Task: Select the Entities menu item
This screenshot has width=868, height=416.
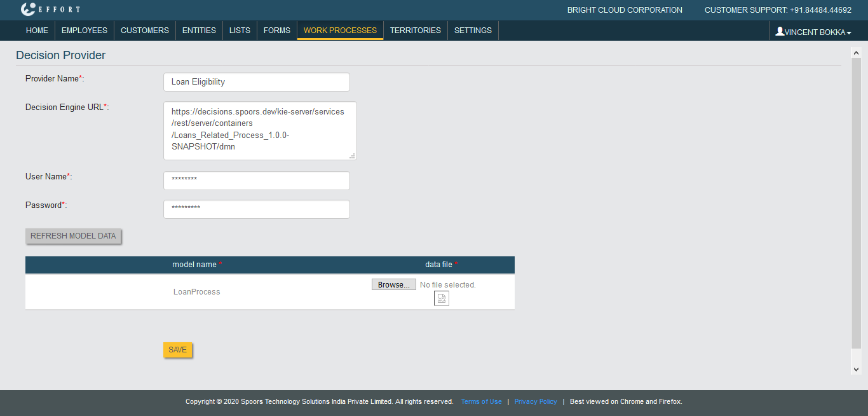Action: click(199, 31)
